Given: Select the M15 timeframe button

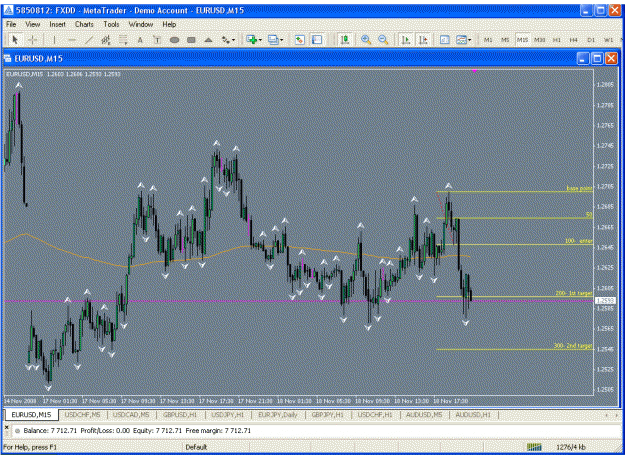Looking at the screenshot, I should click(x=523, y=40).
